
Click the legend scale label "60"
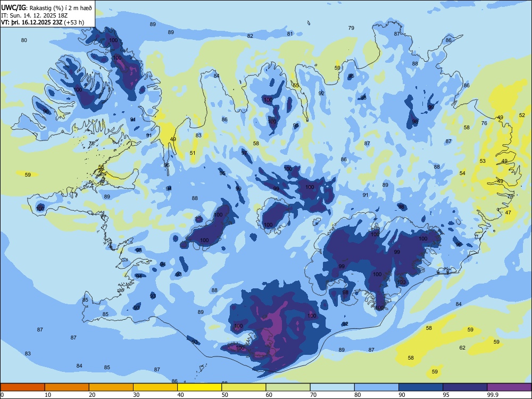(269, 395)
